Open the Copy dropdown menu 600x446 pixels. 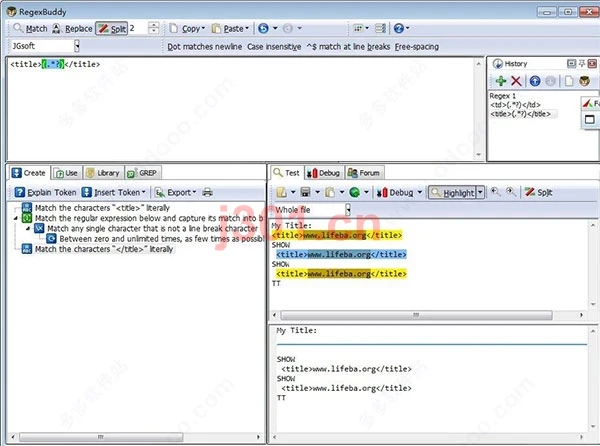click(x=187, y=28)
